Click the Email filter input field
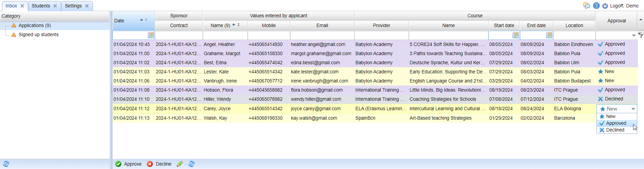The height and width of the screenshot is (169, 644). click(x=322, y=35)
